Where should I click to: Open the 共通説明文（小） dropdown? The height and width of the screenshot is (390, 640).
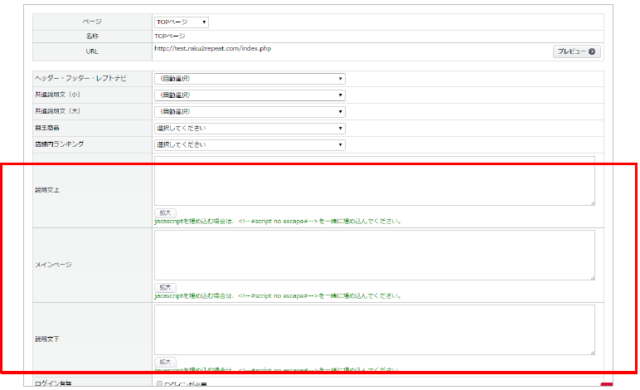250,95
